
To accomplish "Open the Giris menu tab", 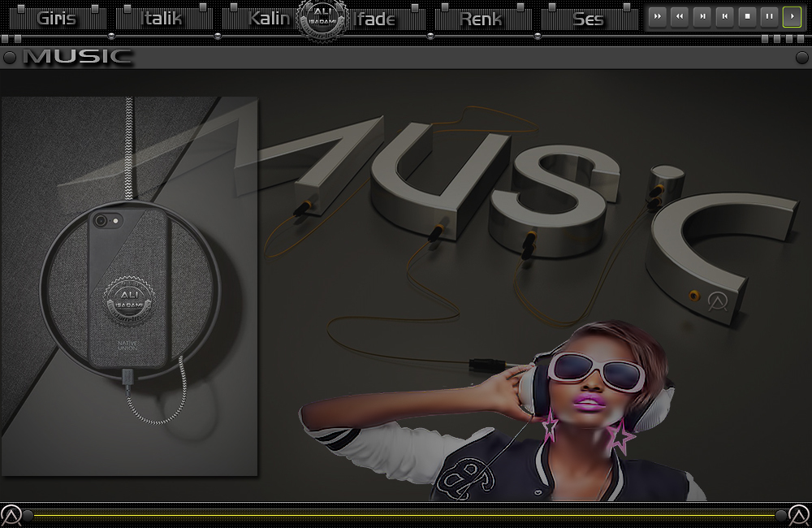I will pyautogui.click(x=56, y=19).
